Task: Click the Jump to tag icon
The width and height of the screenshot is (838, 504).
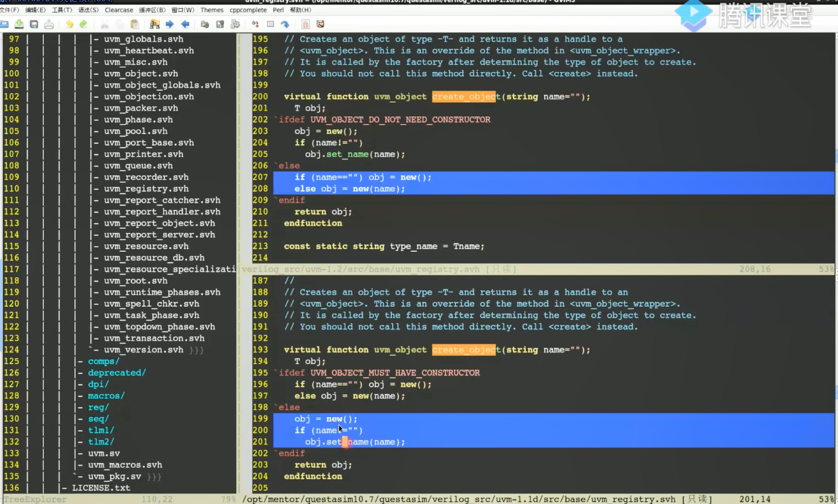Action: [285, 24]
